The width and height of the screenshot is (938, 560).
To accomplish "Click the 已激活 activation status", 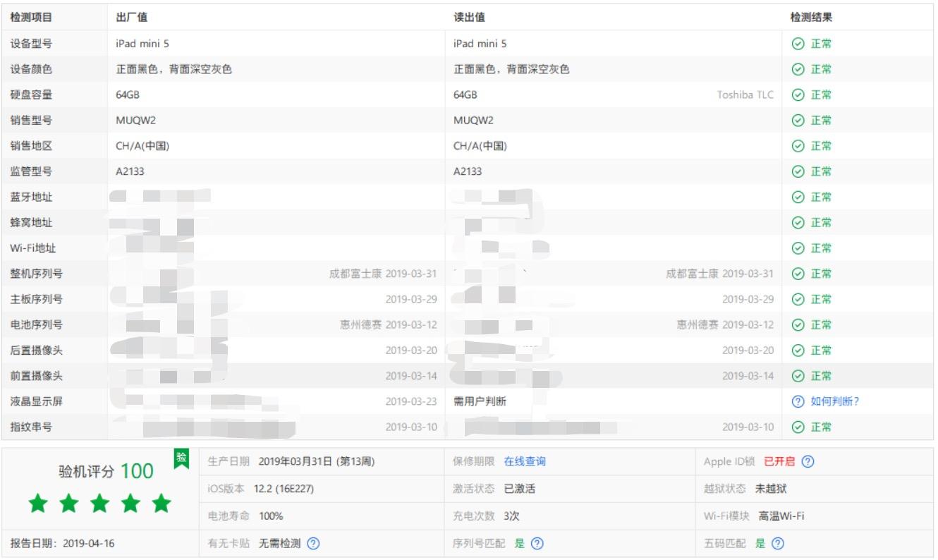I will click(x=519, y=489).
